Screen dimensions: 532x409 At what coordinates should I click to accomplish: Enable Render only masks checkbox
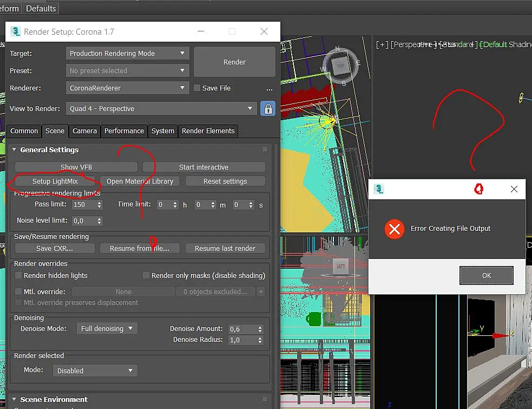[x=146, y=276]
